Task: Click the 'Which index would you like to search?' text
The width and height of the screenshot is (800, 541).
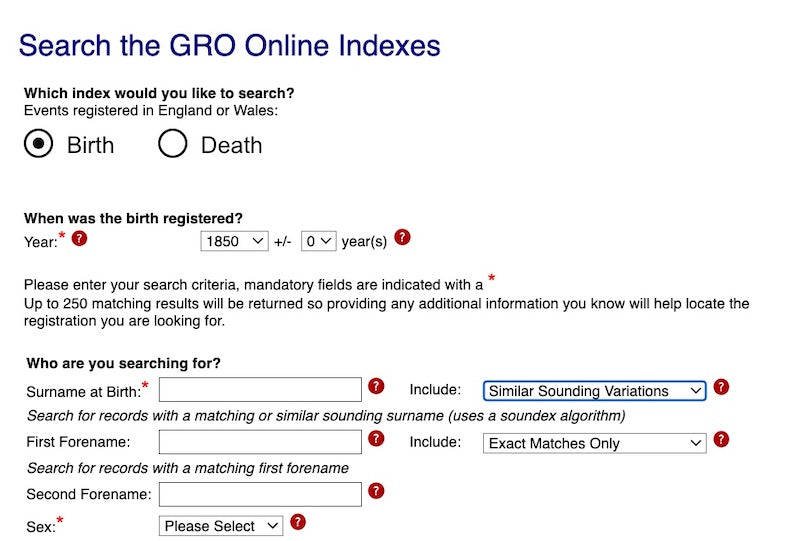Action: [x=159, y=93]
